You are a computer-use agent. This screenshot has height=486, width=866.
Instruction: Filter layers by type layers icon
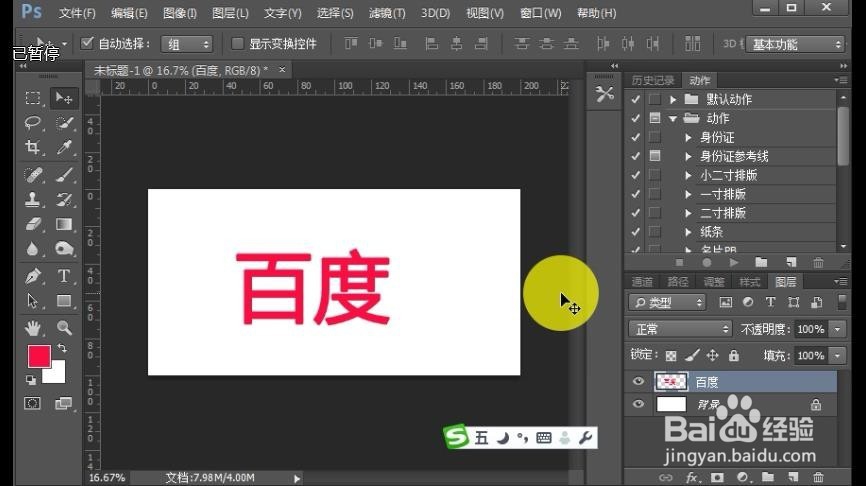point(770,302)
